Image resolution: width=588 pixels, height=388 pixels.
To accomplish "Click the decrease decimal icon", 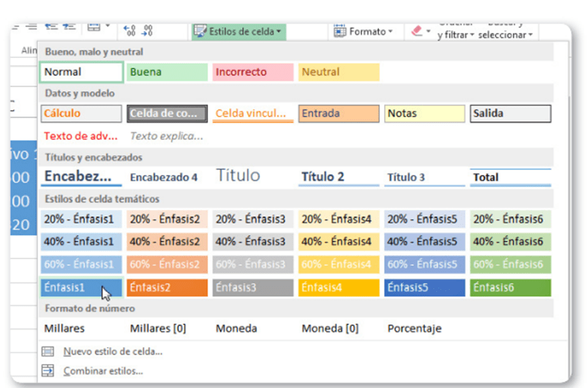I will [x=148, y=30].
